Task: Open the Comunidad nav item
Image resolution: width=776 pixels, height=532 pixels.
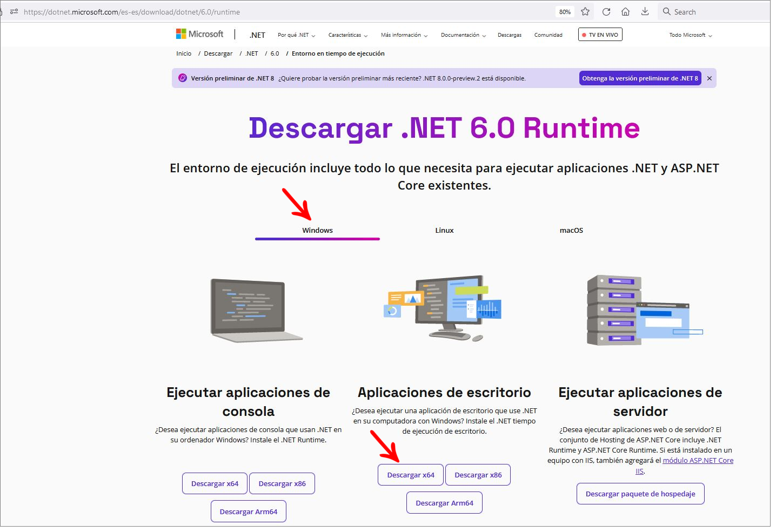Action: tap(548, 35)
